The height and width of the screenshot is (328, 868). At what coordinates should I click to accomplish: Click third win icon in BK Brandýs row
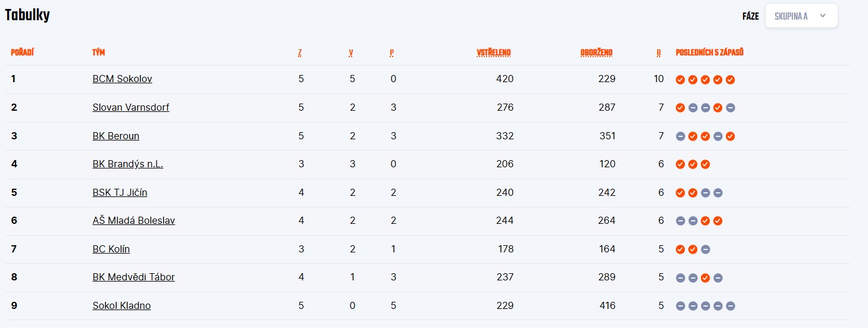(x=705, y=164)
